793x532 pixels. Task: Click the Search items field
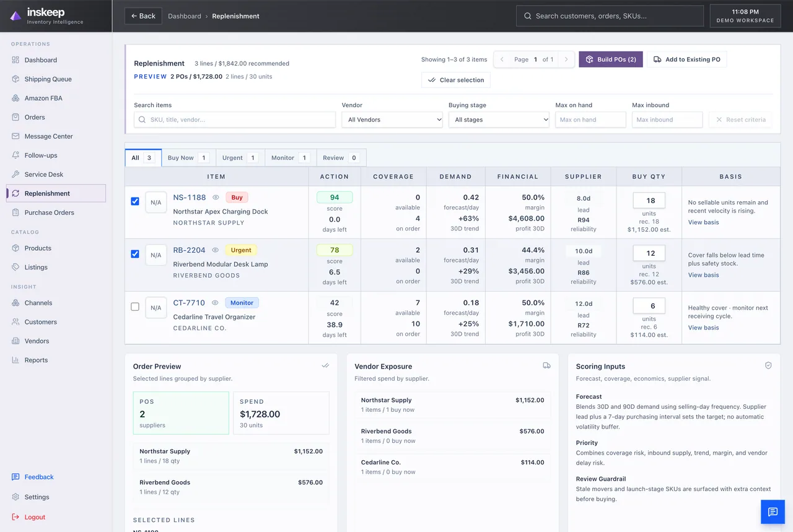235,120
